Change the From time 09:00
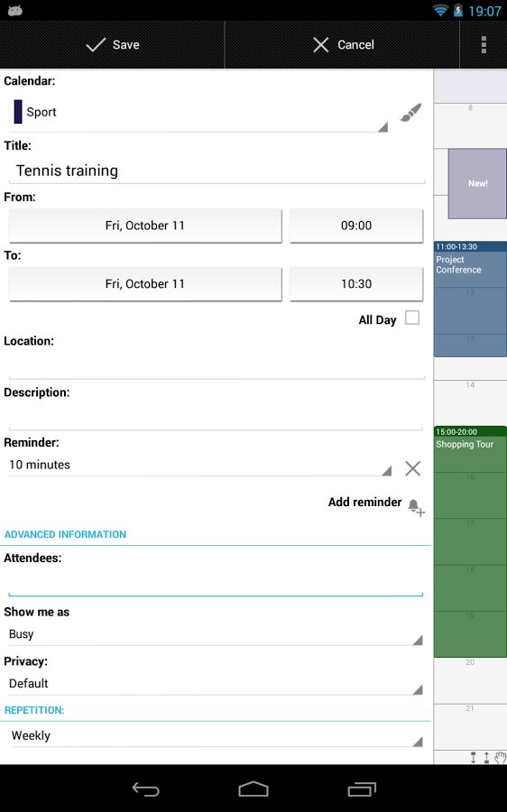This screenshot has width=507, height=812. [x=356, y=226]
